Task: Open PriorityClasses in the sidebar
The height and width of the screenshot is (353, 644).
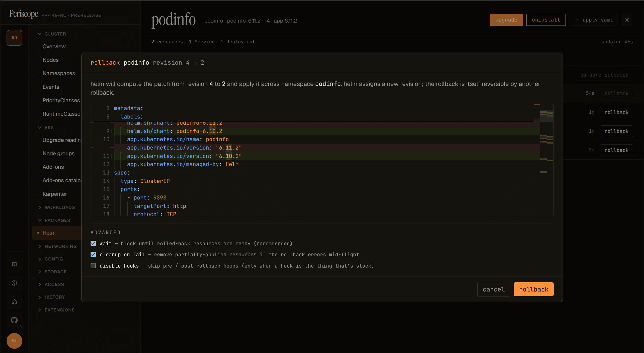Action: [x=61, y=100]
